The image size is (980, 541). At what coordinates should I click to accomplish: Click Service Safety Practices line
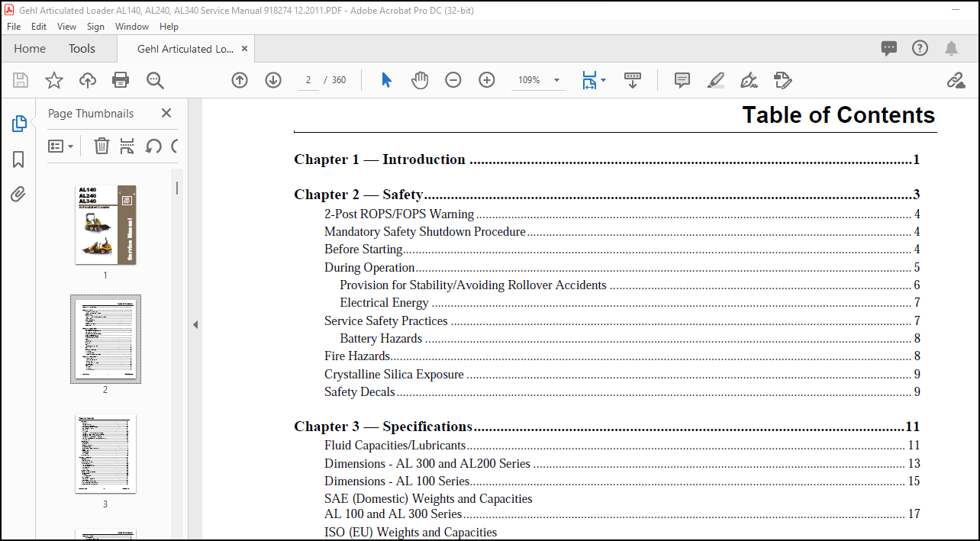click(622, 321)
